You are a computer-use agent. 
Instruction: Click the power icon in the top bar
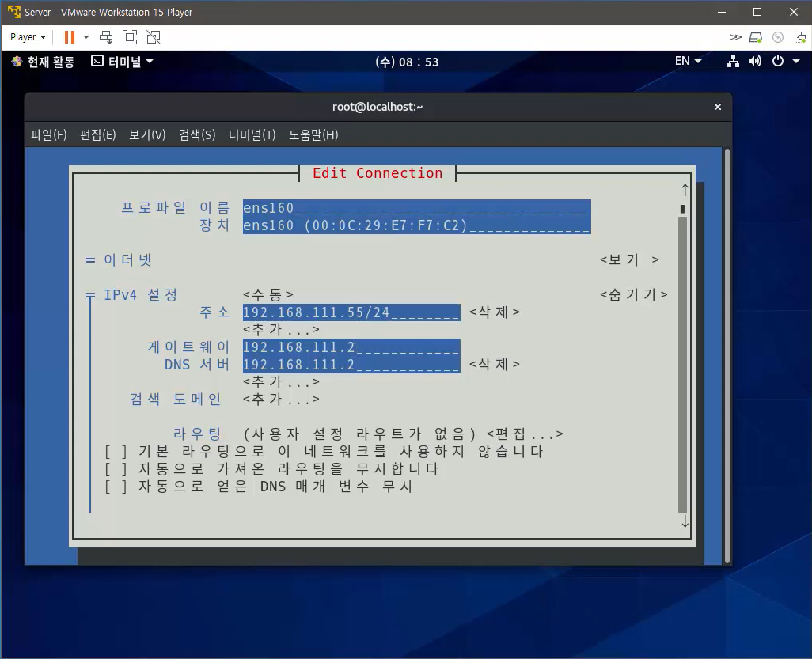coord(778,61)
